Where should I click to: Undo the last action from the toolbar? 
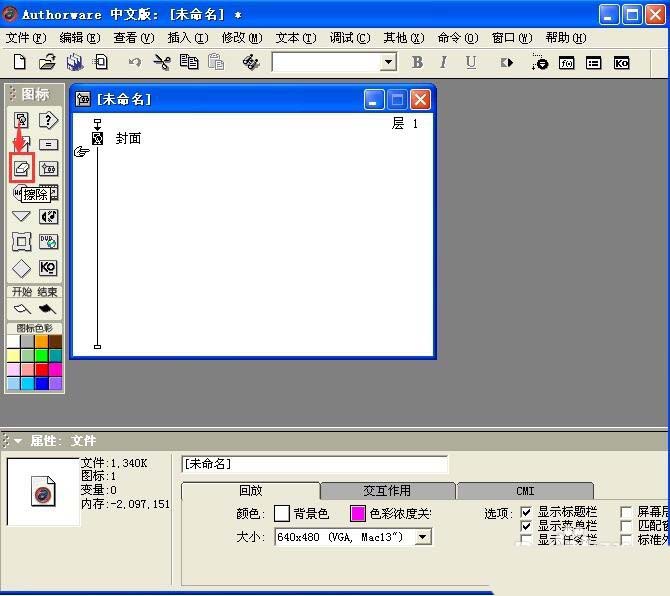[x=135, y=62]
